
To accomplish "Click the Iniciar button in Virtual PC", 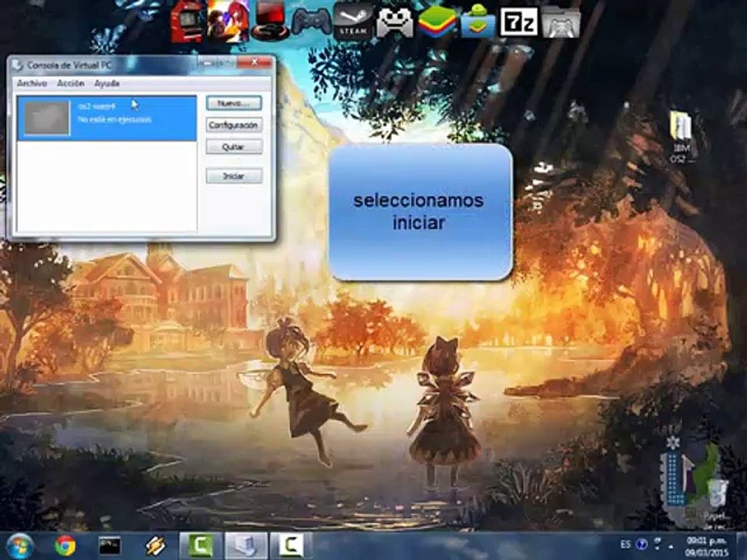I will point(234,177).
